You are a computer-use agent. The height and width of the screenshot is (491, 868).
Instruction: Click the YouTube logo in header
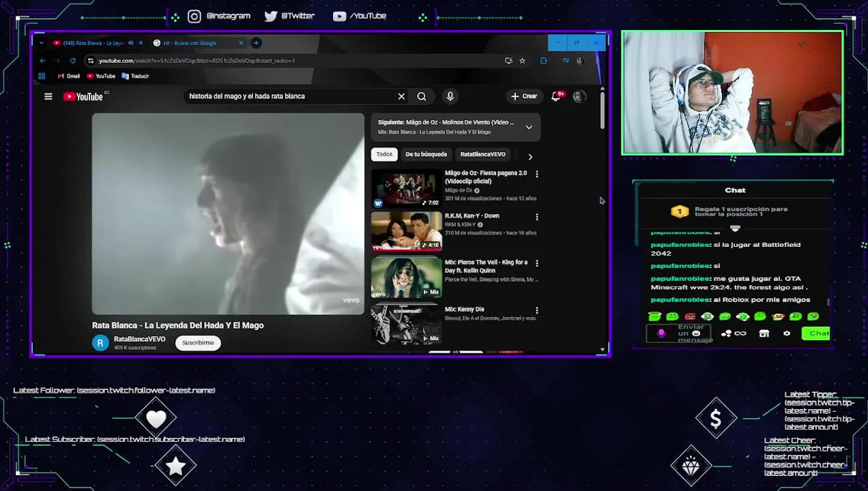(x=83, y=97)
